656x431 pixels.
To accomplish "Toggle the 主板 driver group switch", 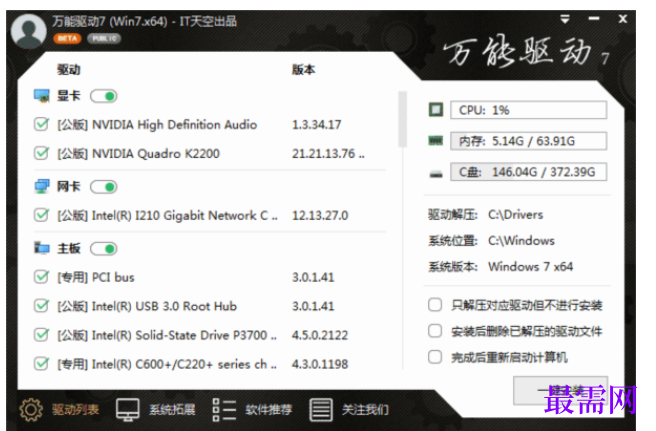I will 104,249.
